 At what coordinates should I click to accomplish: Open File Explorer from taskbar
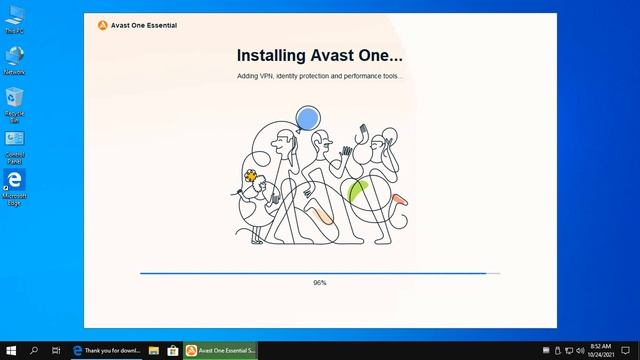pos(153,351)
